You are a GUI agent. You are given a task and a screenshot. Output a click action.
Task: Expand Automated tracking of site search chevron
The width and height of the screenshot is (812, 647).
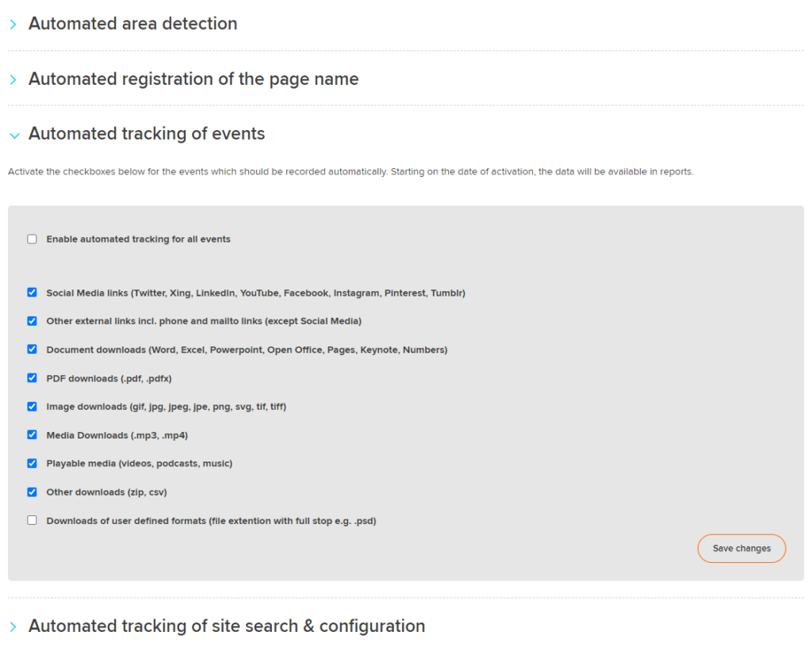[x=13, y=627]
